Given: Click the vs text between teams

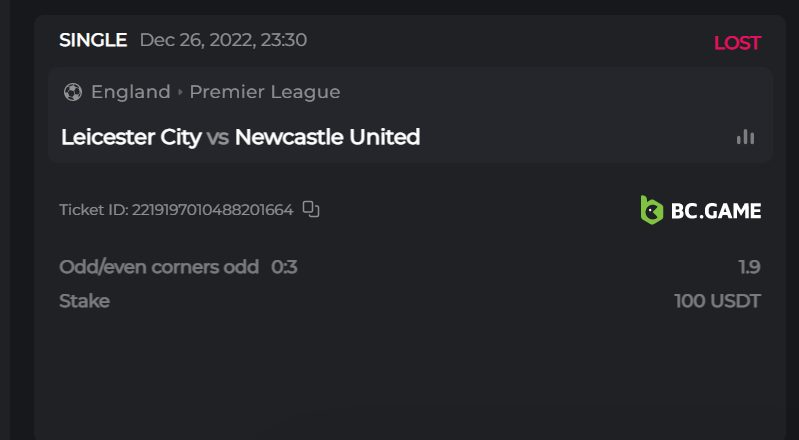Looking at the screenshot, I should 218,137.
